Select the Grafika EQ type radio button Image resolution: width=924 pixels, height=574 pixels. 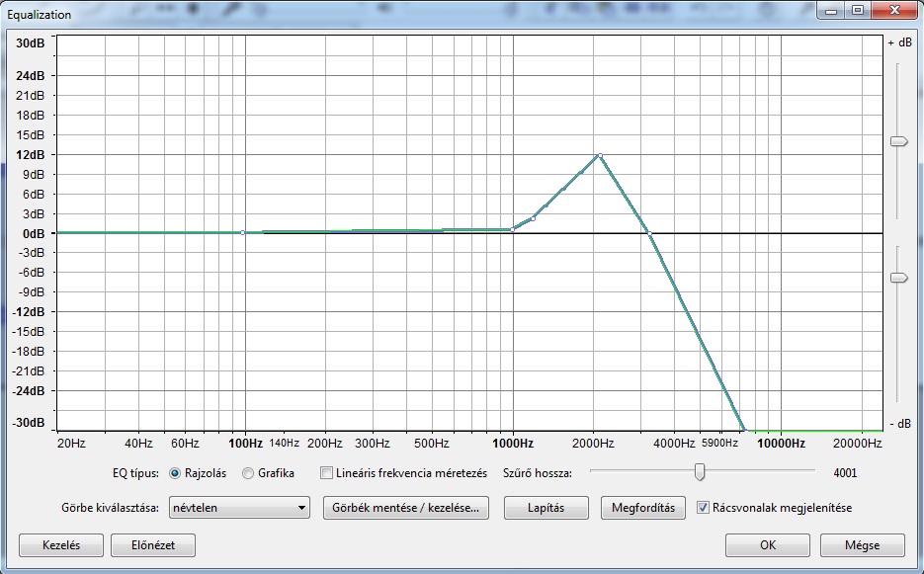click(x=248, y=473)
